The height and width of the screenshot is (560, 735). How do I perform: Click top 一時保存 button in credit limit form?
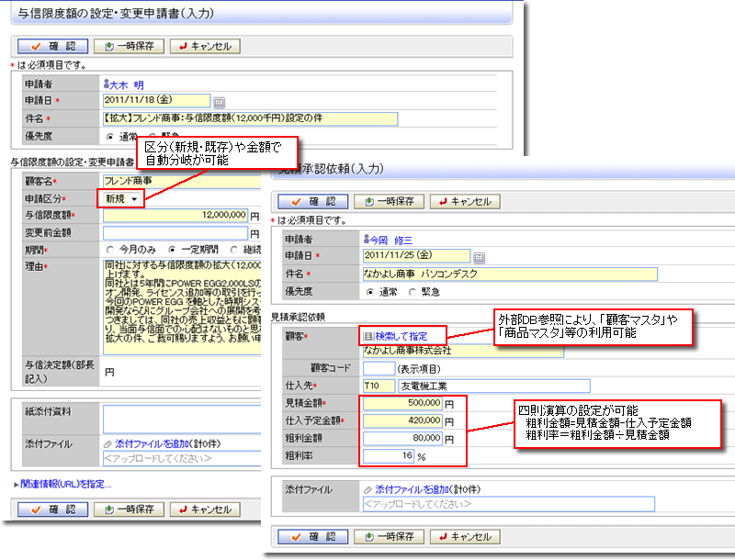[129, 46]
